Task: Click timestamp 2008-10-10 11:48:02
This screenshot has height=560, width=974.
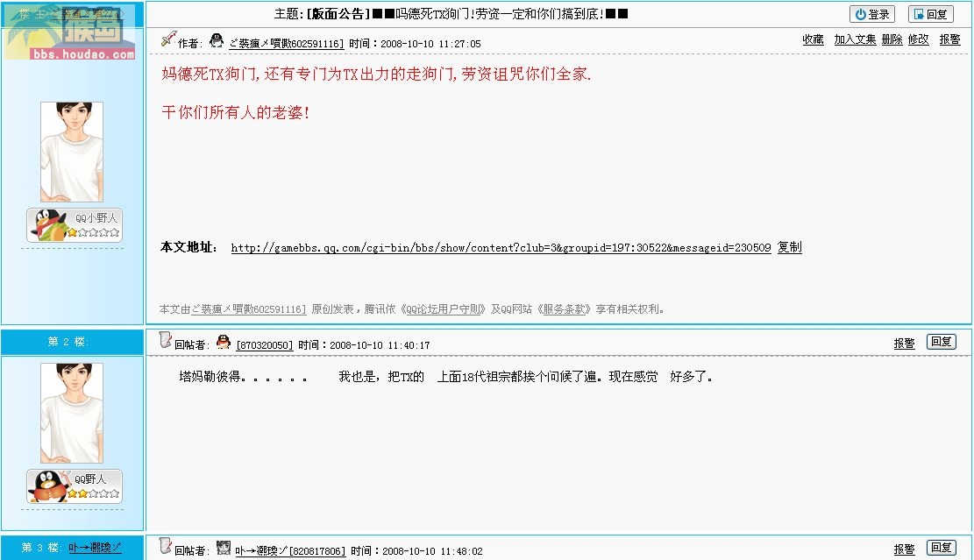Action: 432,551
